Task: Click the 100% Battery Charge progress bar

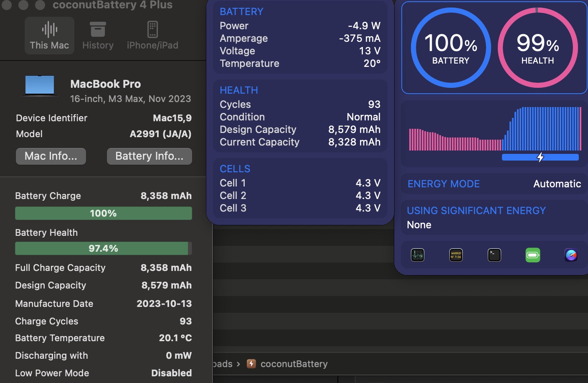Action: coord(104,213)
